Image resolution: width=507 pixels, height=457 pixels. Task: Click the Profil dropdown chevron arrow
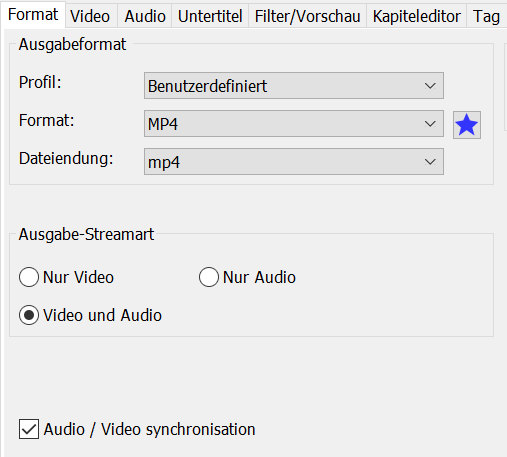(x=430, y=86)
